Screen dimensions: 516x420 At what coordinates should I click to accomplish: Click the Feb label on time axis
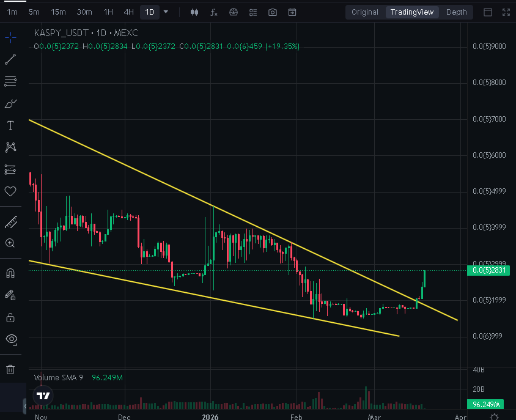pos(296,417)
